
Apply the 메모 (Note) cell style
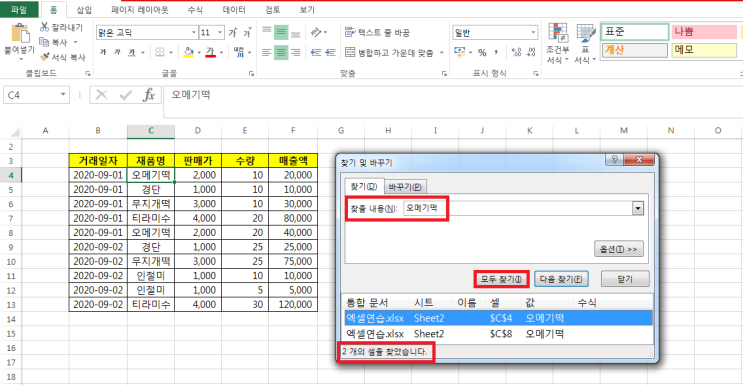pyautogui.click(x=704, y=50)
